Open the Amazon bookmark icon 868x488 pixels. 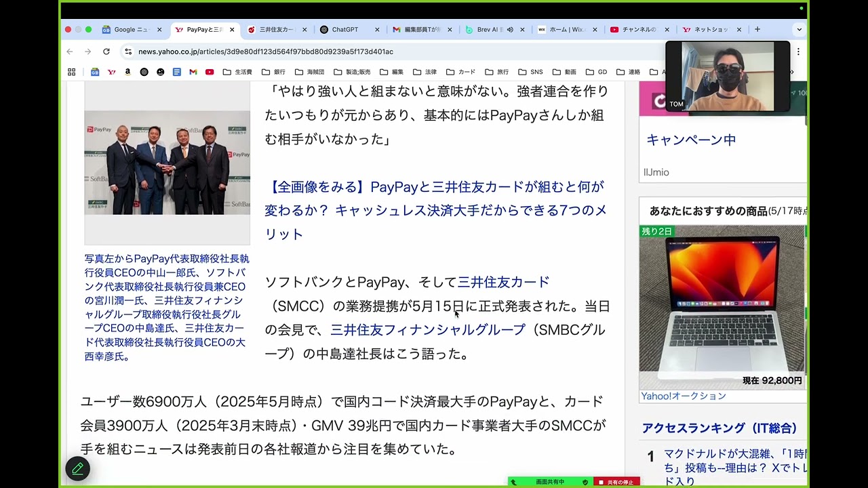pos(127,72)
